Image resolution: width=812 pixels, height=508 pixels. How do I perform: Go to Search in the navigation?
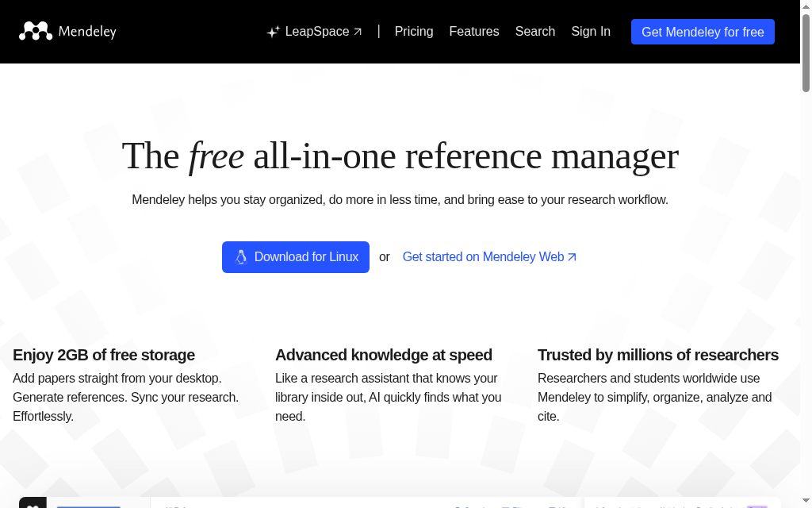[535, 32]
